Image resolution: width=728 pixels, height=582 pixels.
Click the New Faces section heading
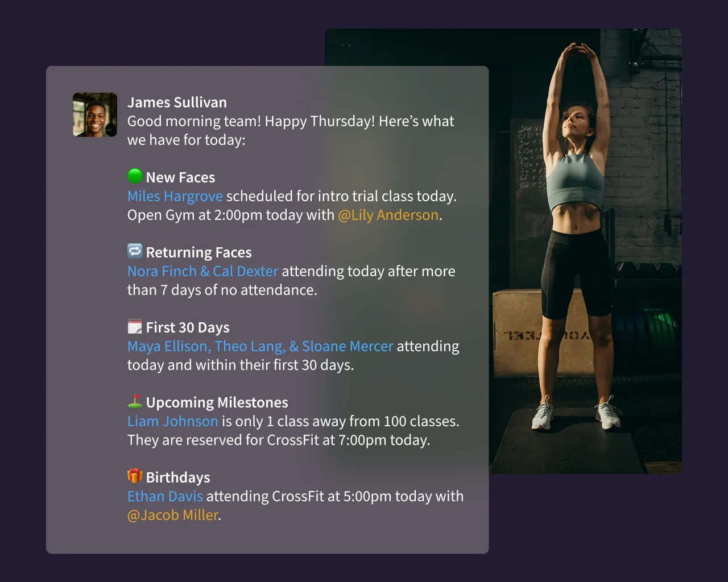click(180, 177)
